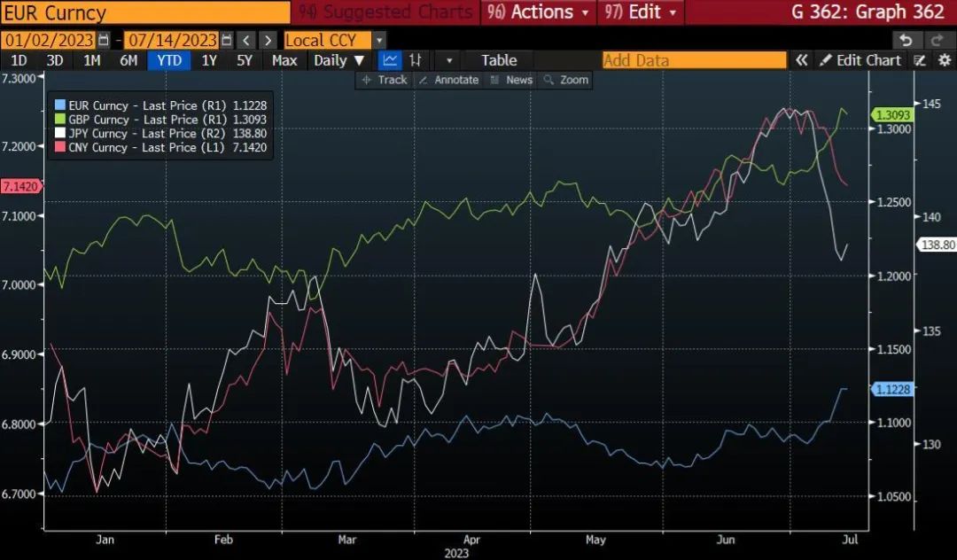The width and height of the screenshot is (957, 560).
Task: Click the undo arrow icon
Action: coord(905,40)
